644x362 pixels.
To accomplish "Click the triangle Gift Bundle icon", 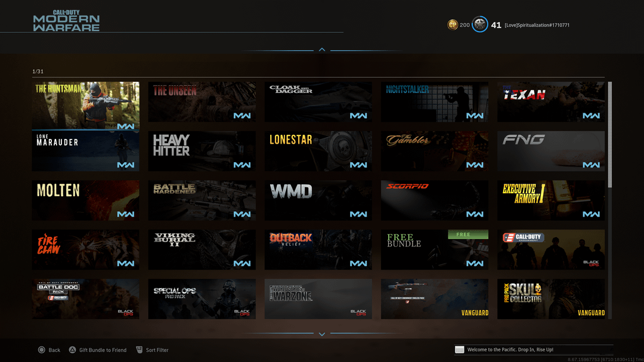I will [72, 350].
